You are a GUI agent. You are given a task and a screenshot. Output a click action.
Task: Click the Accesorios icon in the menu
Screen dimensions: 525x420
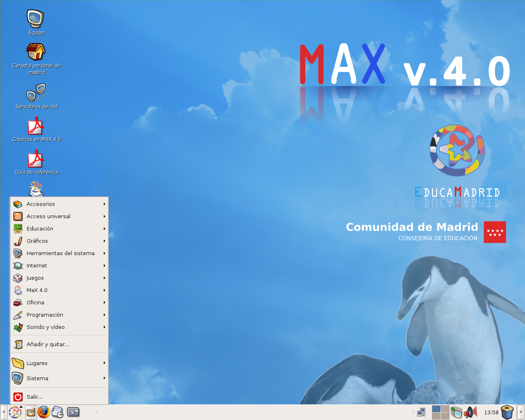[18, 204]
